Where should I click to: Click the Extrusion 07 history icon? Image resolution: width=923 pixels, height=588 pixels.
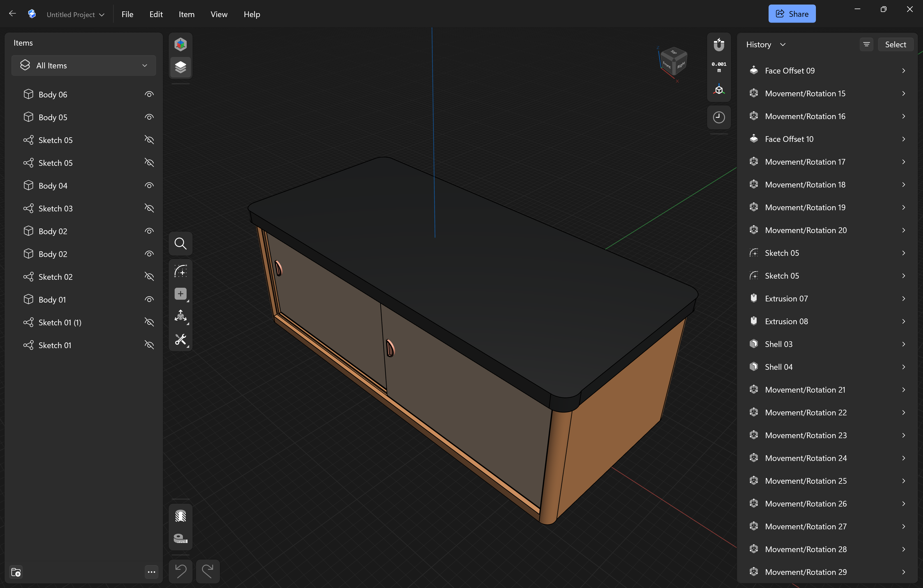[753, 298]
